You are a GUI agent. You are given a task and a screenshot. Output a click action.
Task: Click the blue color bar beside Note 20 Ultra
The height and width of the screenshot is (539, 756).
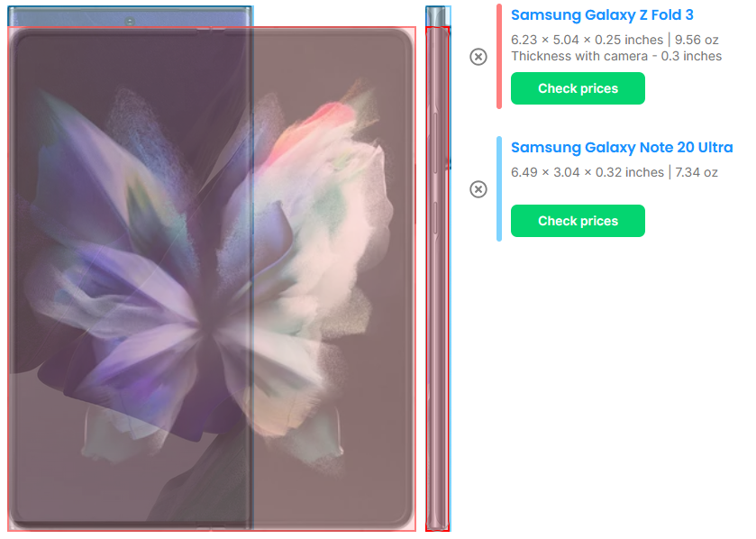click(499, 188)
